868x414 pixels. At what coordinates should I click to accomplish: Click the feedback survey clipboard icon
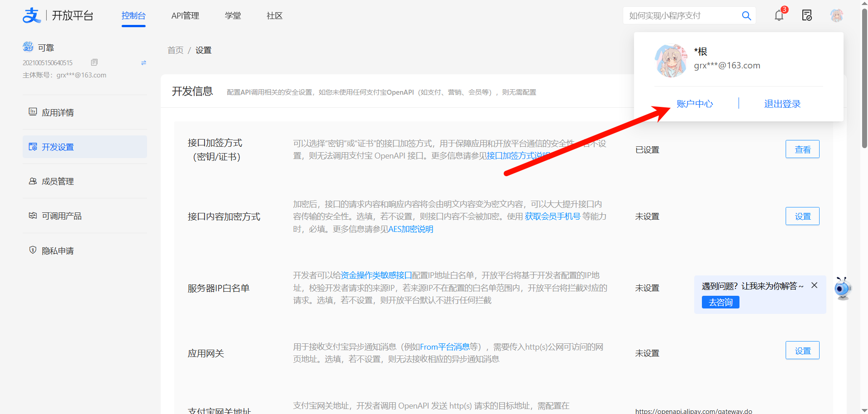[x=806, y=15]
